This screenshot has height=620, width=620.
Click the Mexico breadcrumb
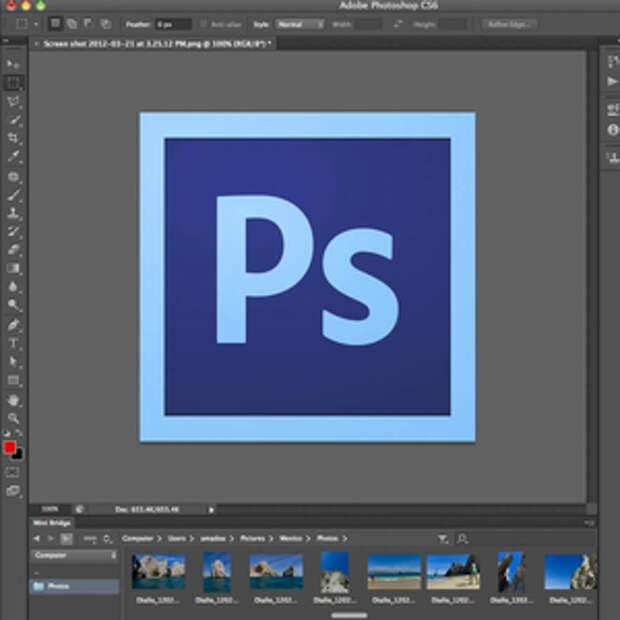point(291,539)
